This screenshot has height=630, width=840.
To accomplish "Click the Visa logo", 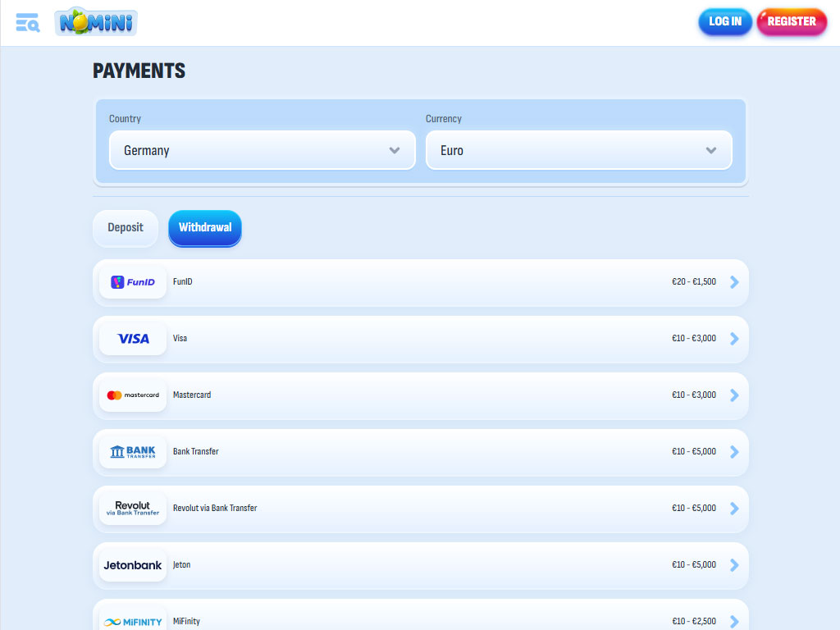I will pos(133,339).
